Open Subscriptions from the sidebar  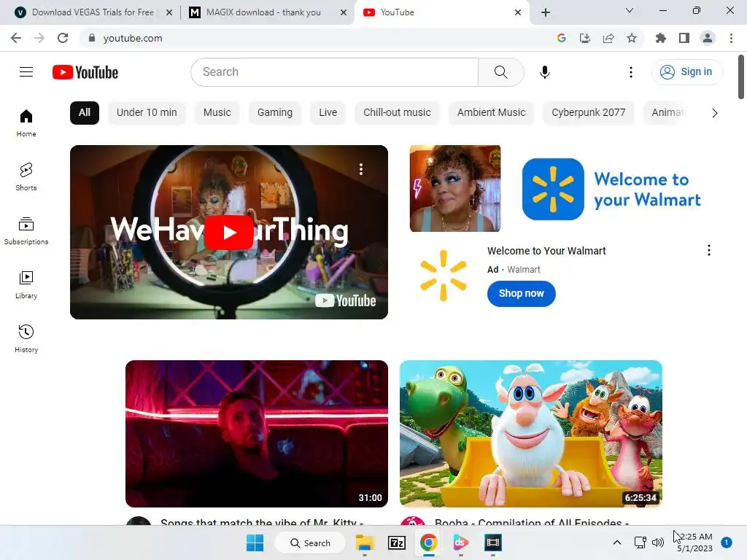26,231
